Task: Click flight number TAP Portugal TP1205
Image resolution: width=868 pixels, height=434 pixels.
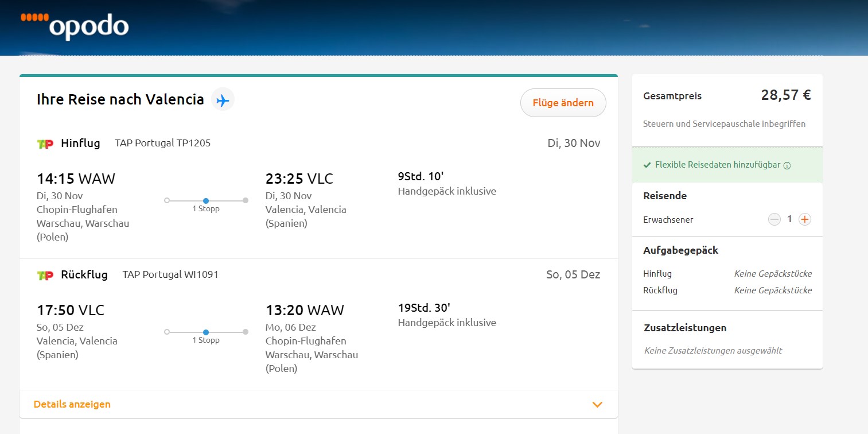Action: (163, 143)
